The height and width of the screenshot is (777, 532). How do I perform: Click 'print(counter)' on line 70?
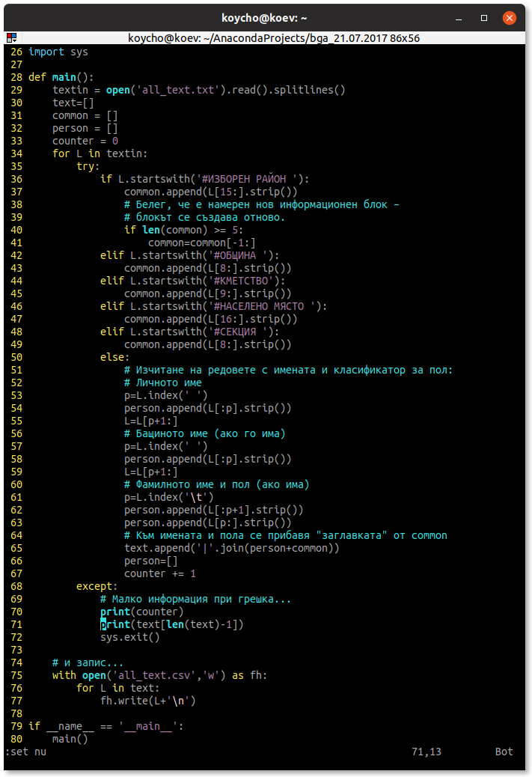pyautogui.click(x=141, y=612)
